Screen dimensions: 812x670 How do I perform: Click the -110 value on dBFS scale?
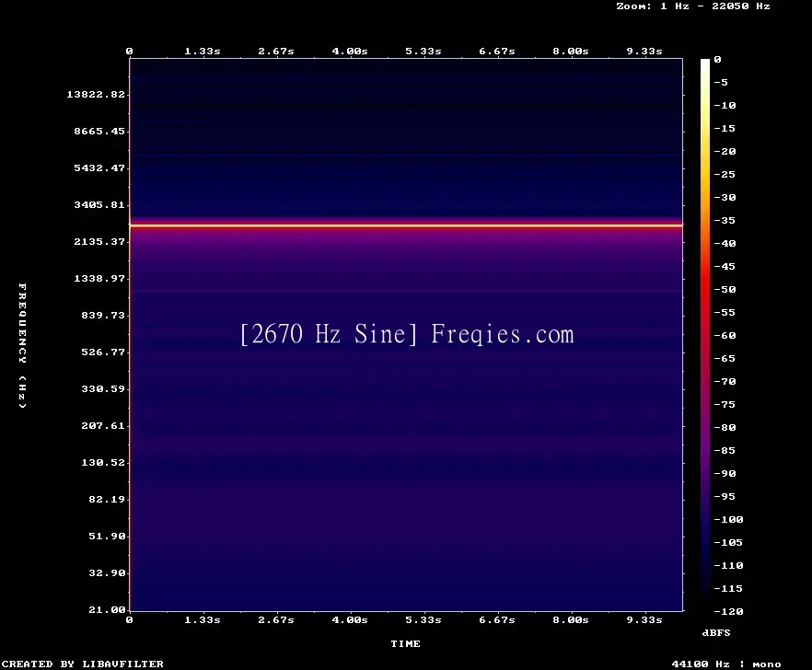[728, 565]
